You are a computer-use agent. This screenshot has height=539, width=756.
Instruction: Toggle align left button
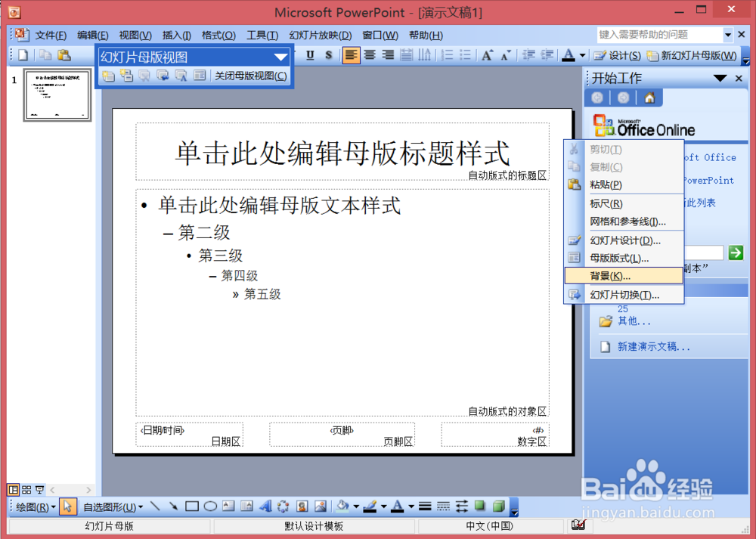351,55
